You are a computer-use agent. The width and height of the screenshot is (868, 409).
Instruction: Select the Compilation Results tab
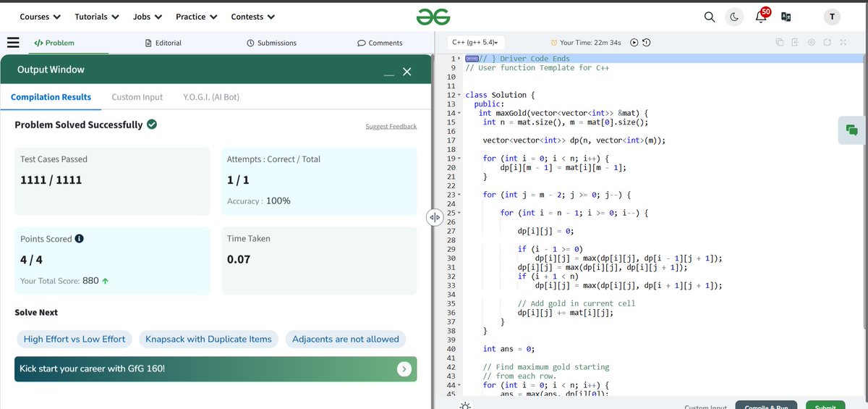point(51,97)
